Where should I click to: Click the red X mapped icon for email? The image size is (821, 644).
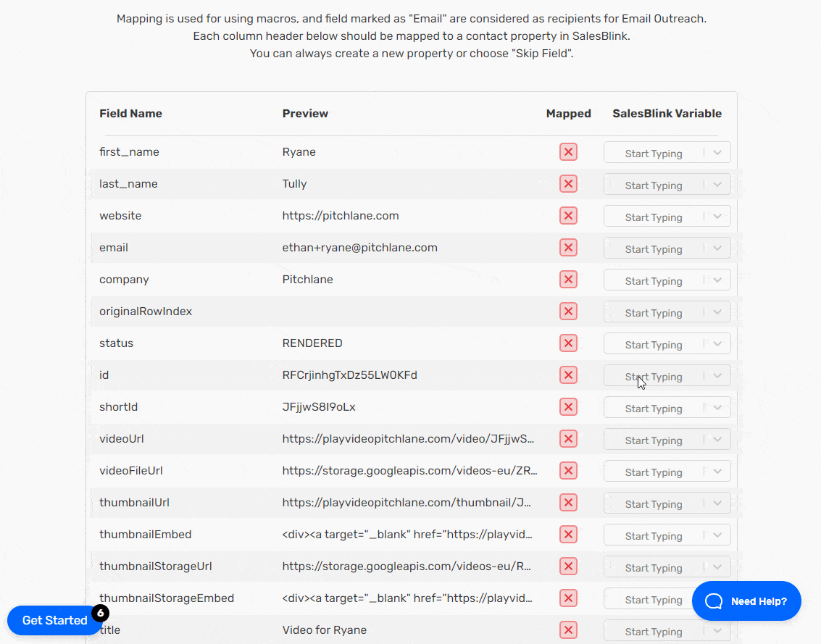click(568, 248)
